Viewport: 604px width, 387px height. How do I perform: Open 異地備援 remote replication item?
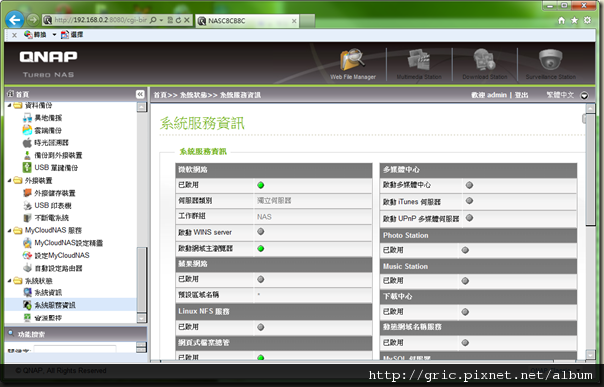42,118
